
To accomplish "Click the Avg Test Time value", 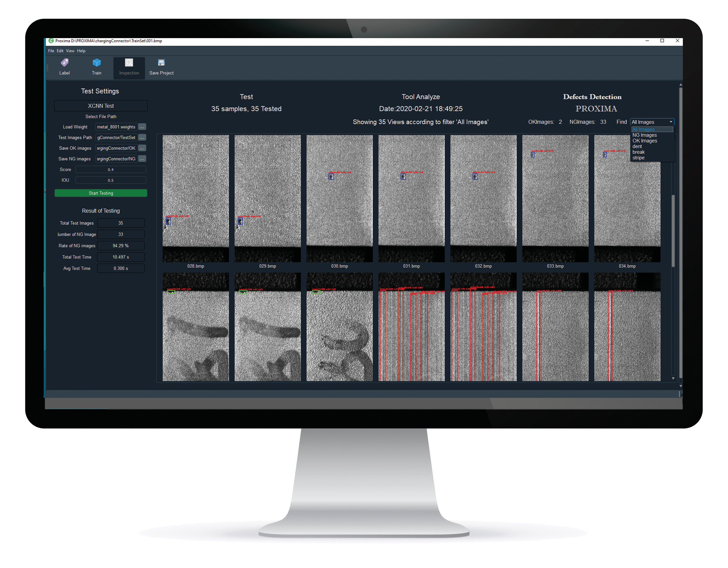I will tap(121, 268).
